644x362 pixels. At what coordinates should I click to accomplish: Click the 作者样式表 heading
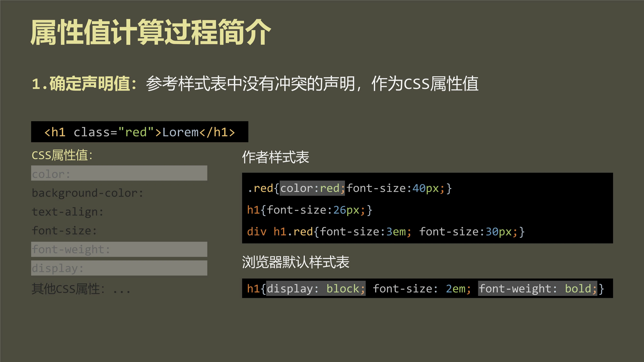click(275, 157)
